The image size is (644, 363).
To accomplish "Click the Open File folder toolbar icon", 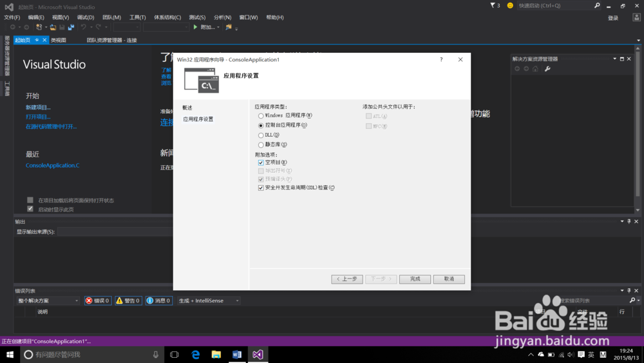I will click(53, 27).
